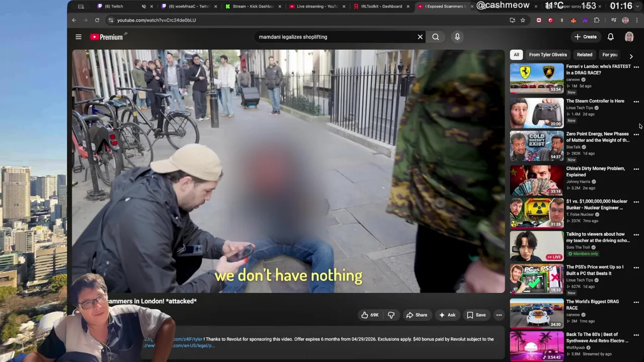Image resolution: width=644 pixels, height=362 pixels.
Task: Click the magnifier search button
Action: (x=436, y=37)
